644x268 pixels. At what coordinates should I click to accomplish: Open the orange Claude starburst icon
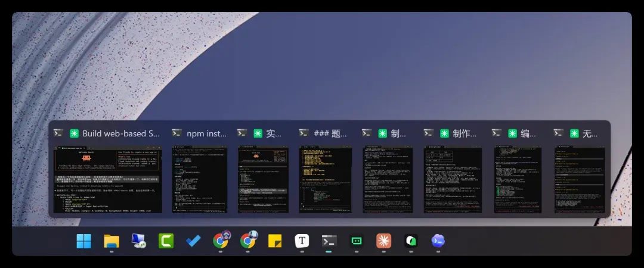click(x=383, y=241)
